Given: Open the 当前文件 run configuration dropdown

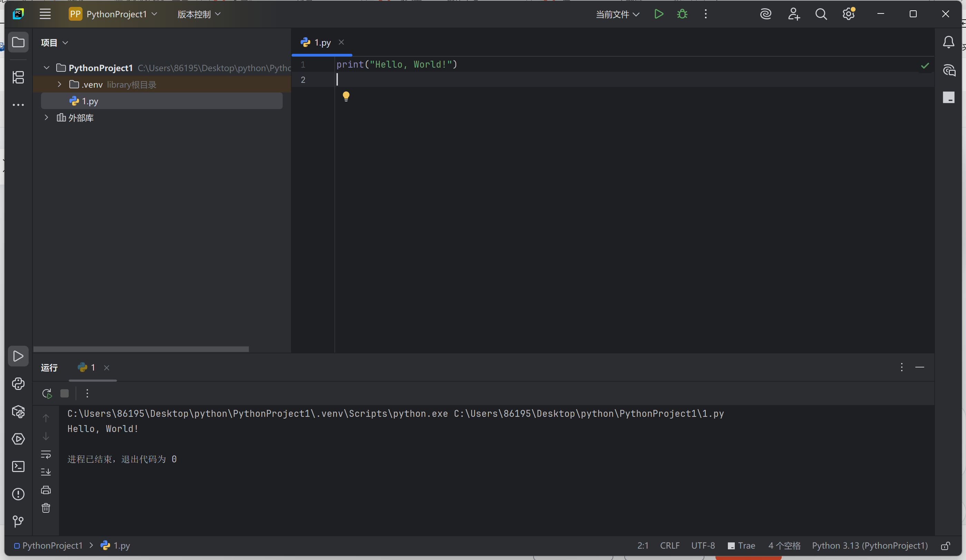Looking at the screenshot, I should (617, 14).
